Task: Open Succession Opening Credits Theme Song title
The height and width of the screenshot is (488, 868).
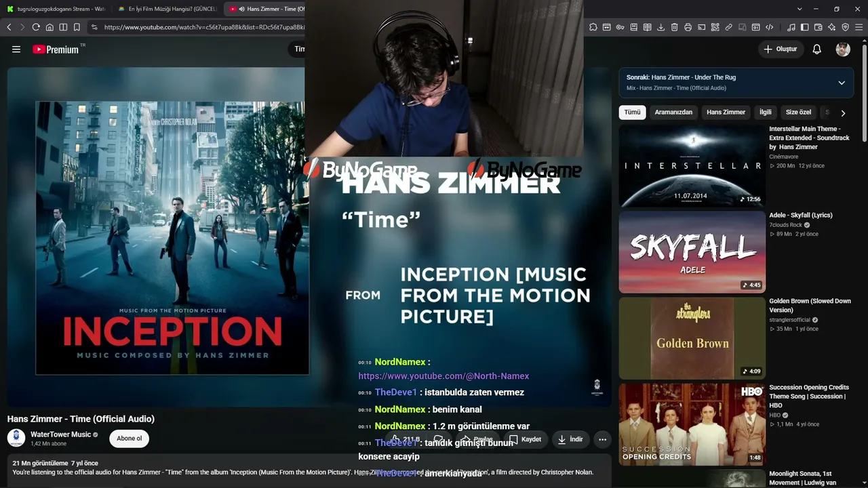Action: click(809, 396)
